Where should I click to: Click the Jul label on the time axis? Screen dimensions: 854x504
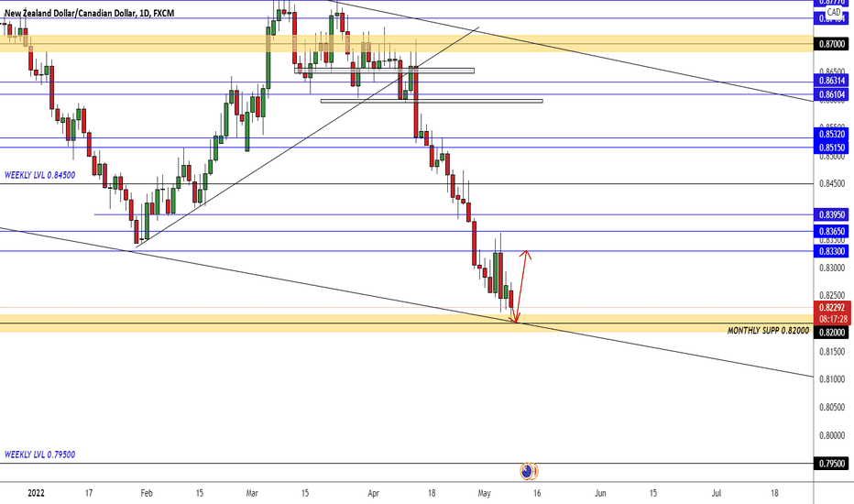click(x=717, y=494)
